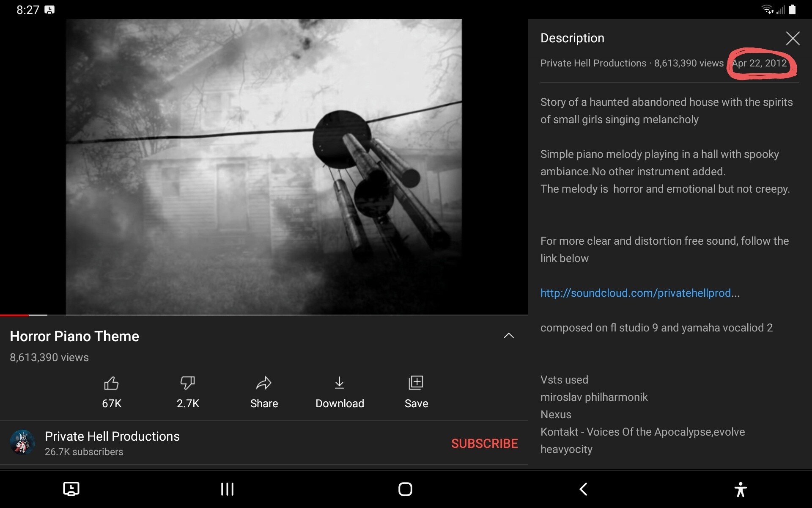This screenshot has width=812, height=508.
Task: Tap the accessibility figure icon
Action: [x=740, y=489]
